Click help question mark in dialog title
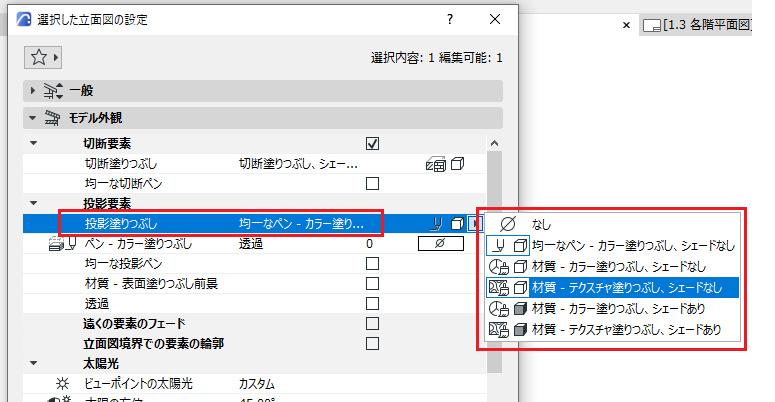 click(x=450, y=19)
